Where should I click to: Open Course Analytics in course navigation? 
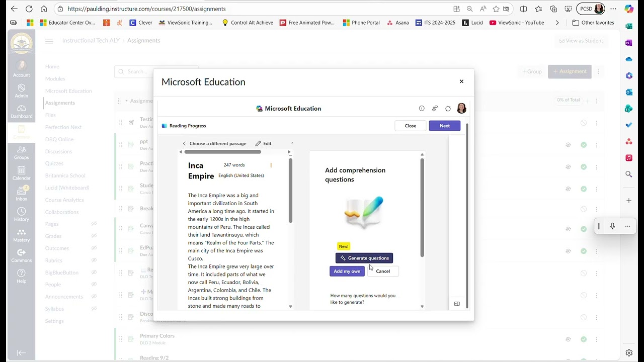point(64,200)
